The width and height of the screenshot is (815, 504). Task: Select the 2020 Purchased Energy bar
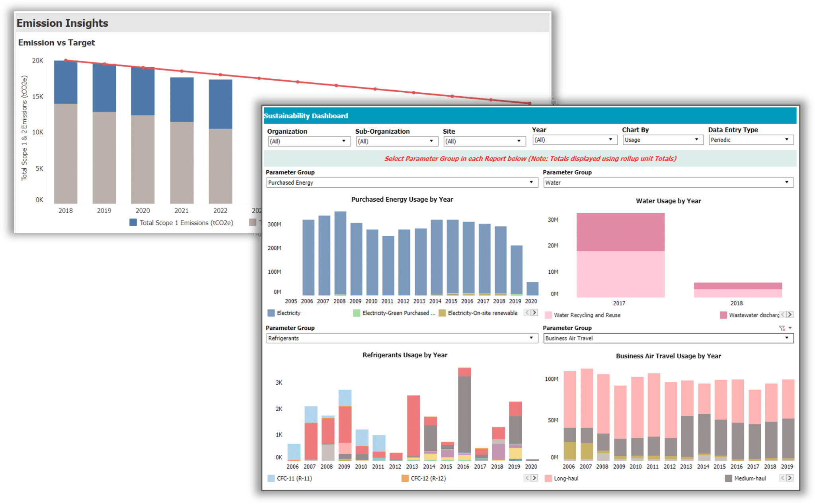point(532,289)
